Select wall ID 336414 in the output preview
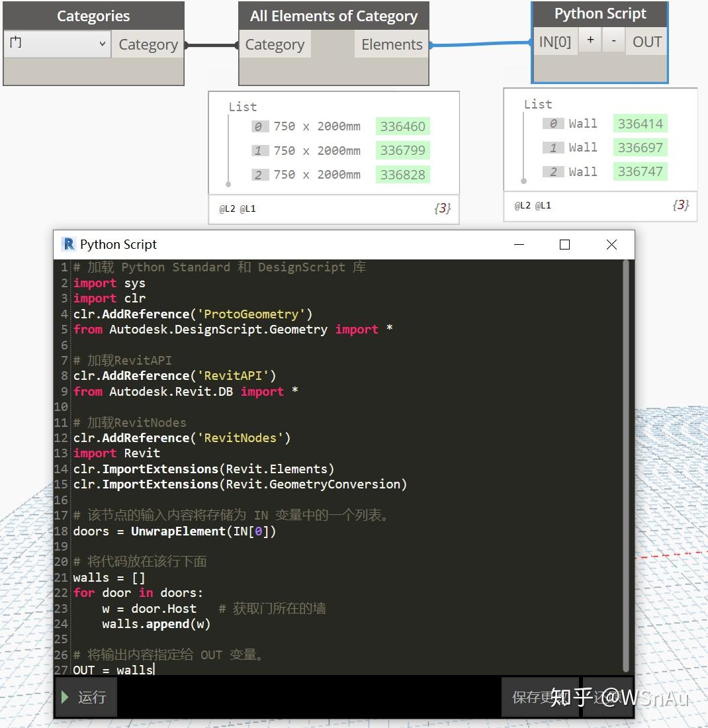Viewport: 708px width, 728px height. [639, 123]
